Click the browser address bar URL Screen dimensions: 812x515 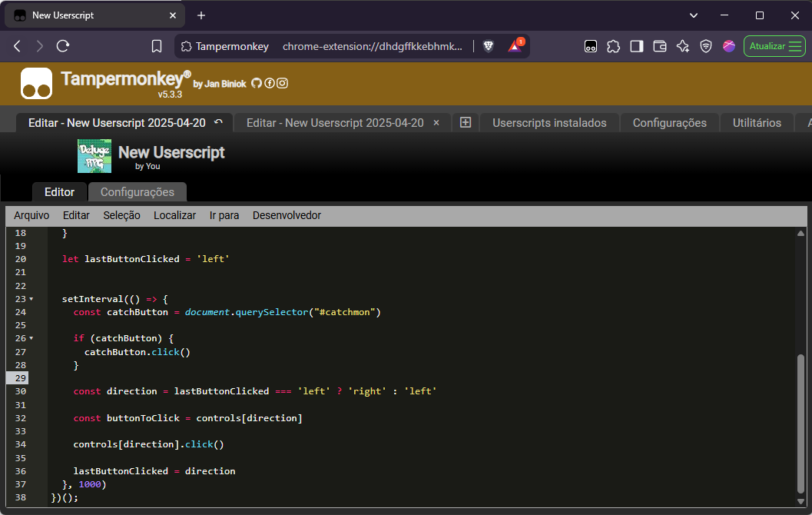373,46
